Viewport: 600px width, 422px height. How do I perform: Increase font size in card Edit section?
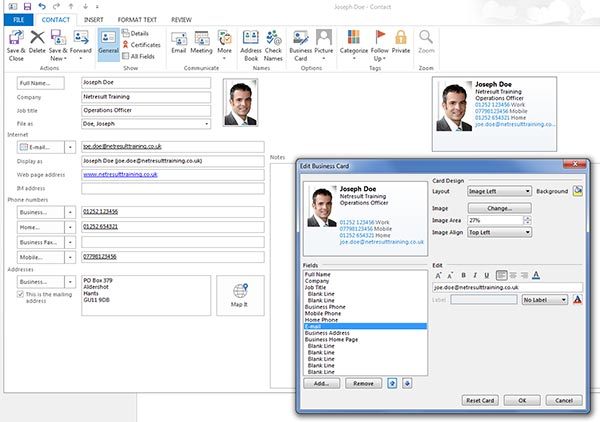click(439, 275)
